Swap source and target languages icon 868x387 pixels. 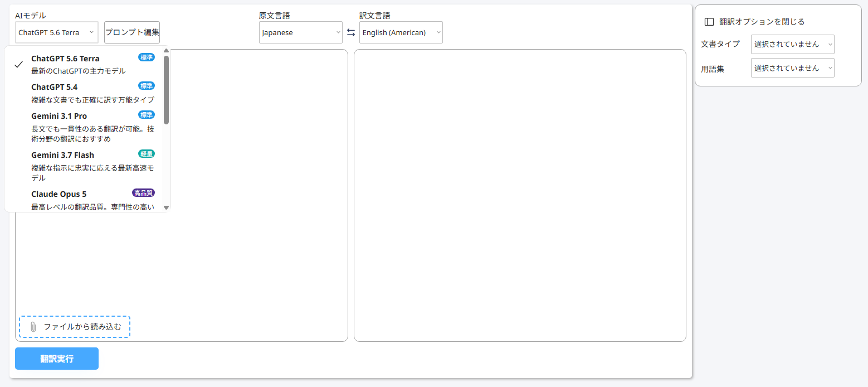tap(351, 32)
